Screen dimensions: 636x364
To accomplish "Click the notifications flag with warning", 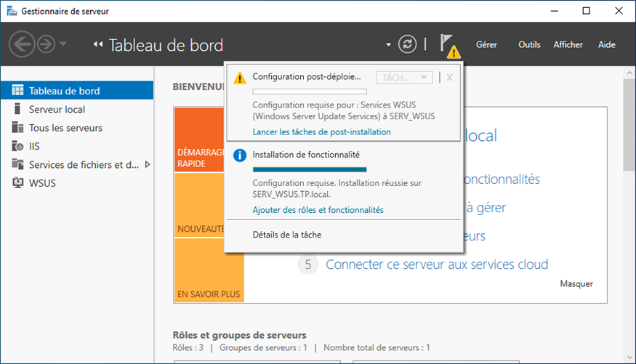I will tap(449, 46).
